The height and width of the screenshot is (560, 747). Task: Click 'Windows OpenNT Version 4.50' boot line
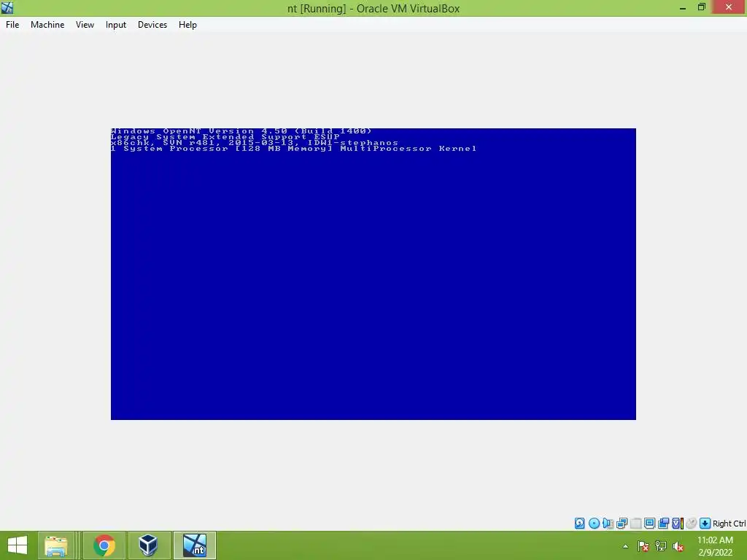pos(241,131)
